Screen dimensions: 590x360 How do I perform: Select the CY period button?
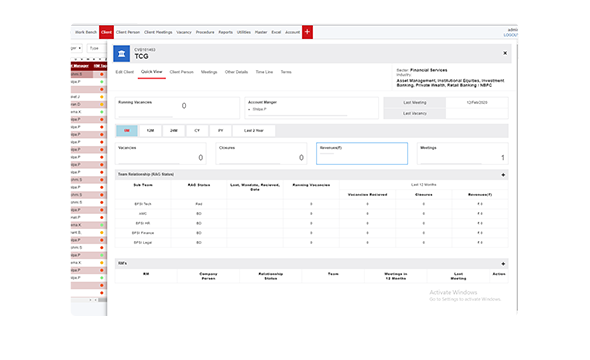[197, 131]
